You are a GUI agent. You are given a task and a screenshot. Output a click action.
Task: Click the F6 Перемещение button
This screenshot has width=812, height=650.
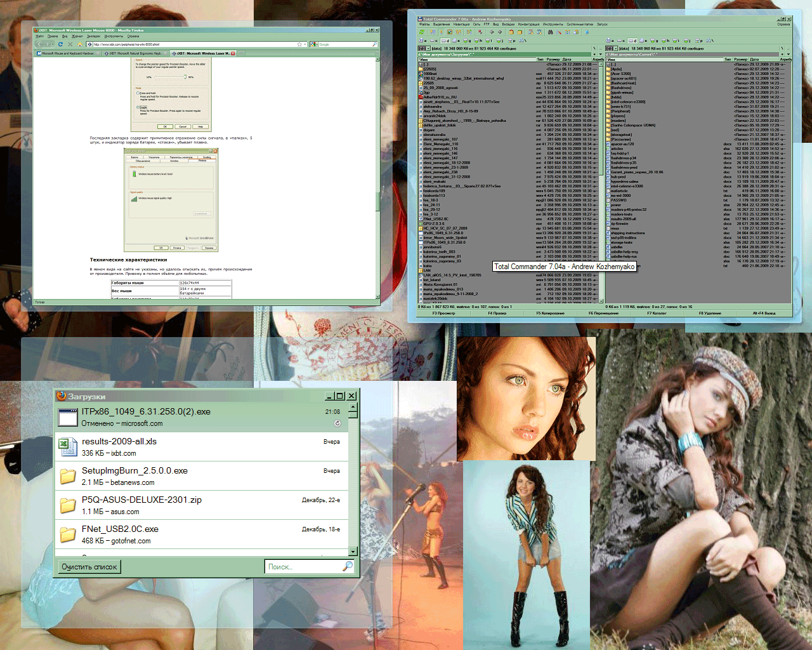603,313
